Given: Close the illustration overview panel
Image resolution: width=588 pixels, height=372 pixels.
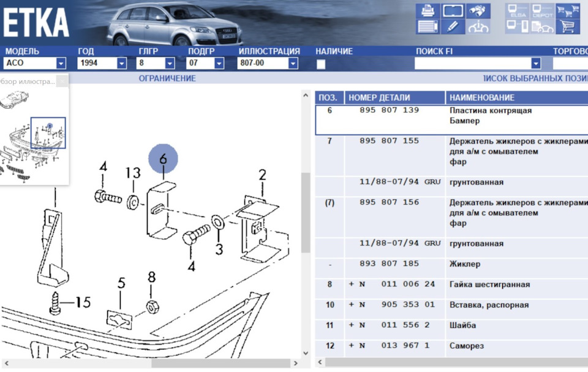Looking at the screenshot, I should click(x=62, y=81).
